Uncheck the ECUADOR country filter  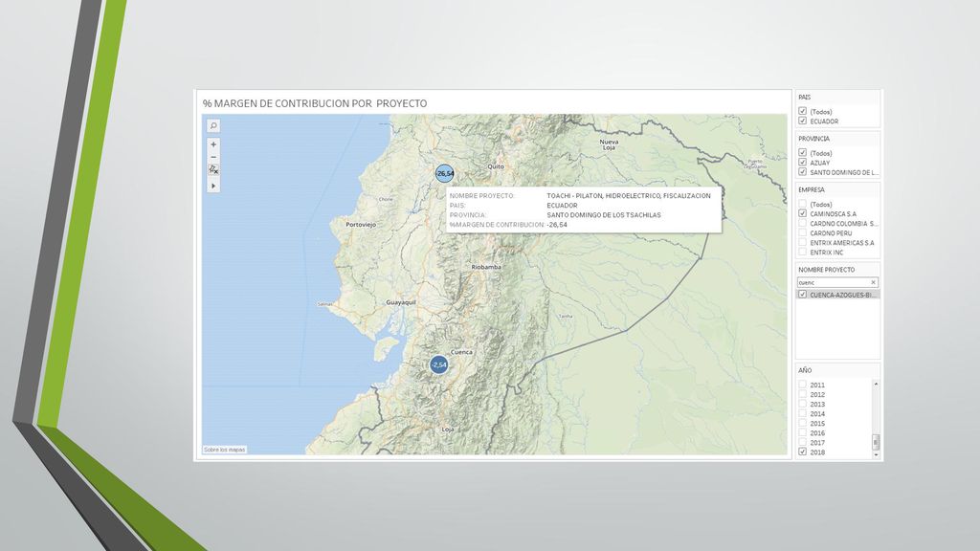803,121
